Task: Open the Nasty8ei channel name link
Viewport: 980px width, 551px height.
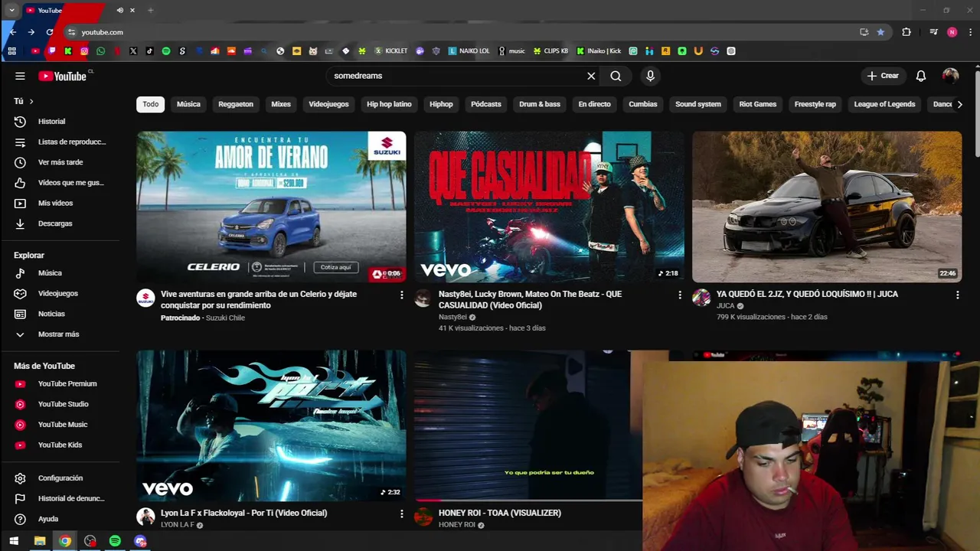Action: point(452,317)
